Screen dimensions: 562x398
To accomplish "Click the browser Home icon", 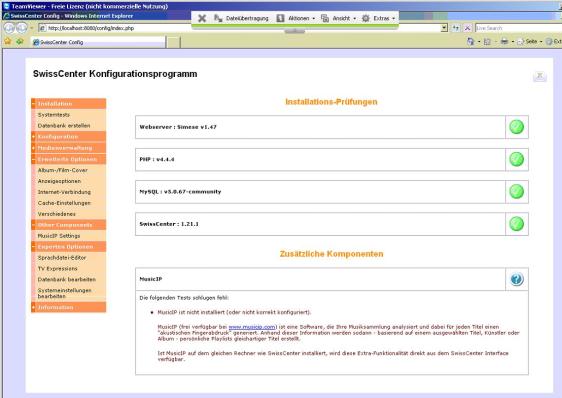I will (x=471, y=42).
